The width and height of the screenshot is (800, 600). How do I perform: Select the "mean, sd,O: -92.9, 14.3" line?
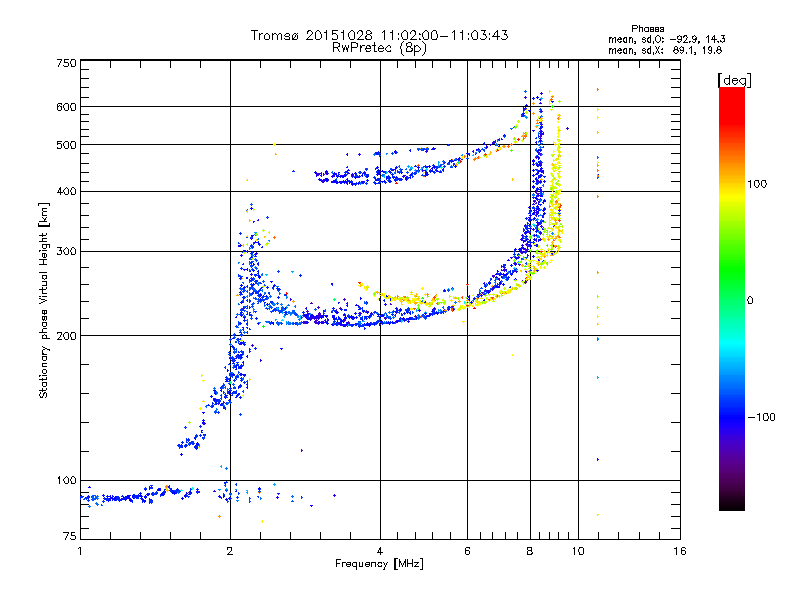click(x=666, y=39)
